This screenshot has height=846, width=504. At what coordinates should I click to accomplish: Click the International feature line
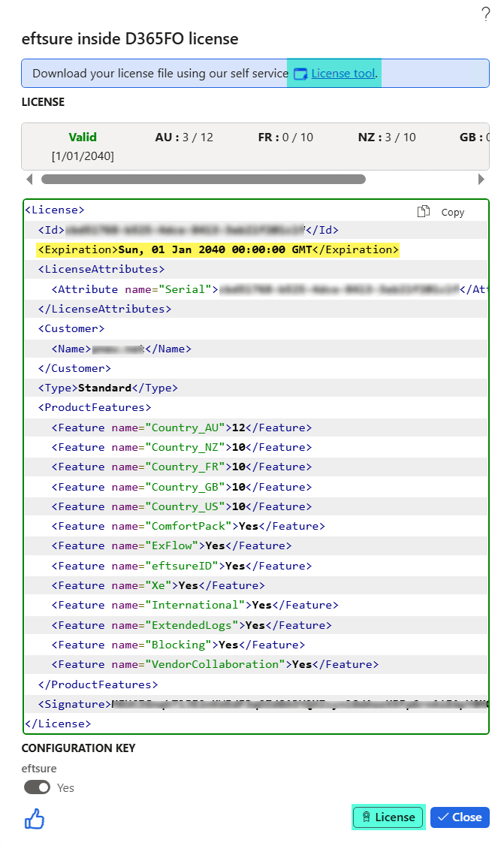click(195, 605)
